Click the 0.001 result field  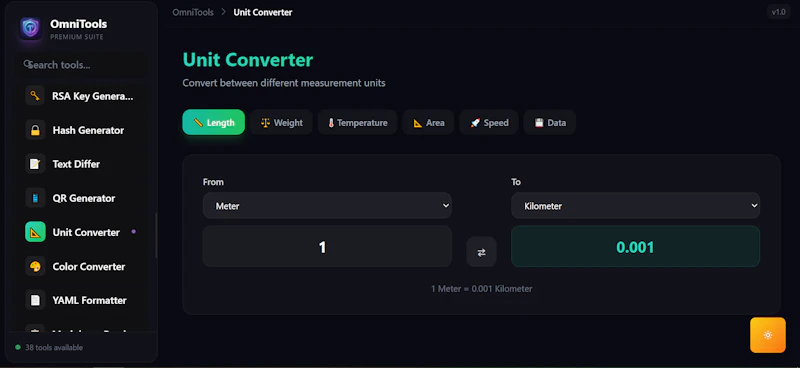636,247
